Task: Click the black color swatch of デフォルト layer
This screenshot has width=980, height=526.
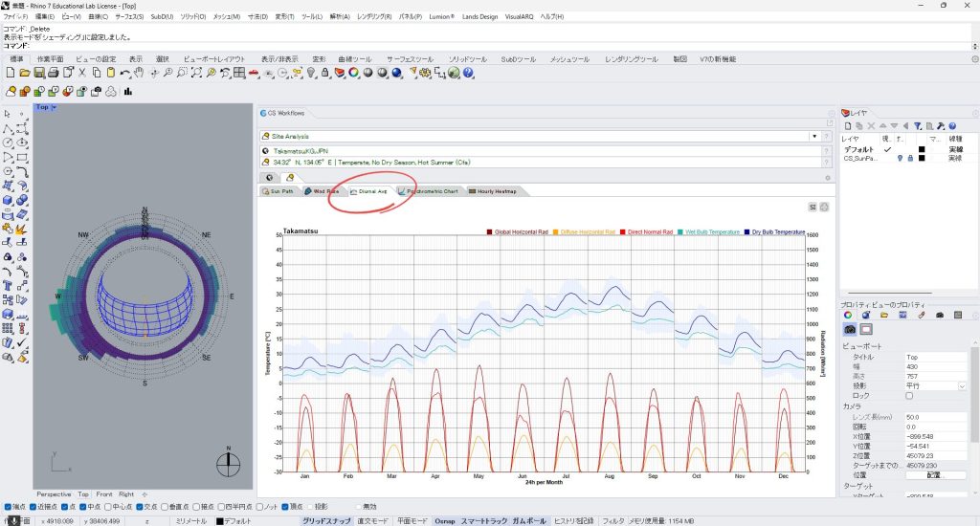Action: click(x=921, y=150)
